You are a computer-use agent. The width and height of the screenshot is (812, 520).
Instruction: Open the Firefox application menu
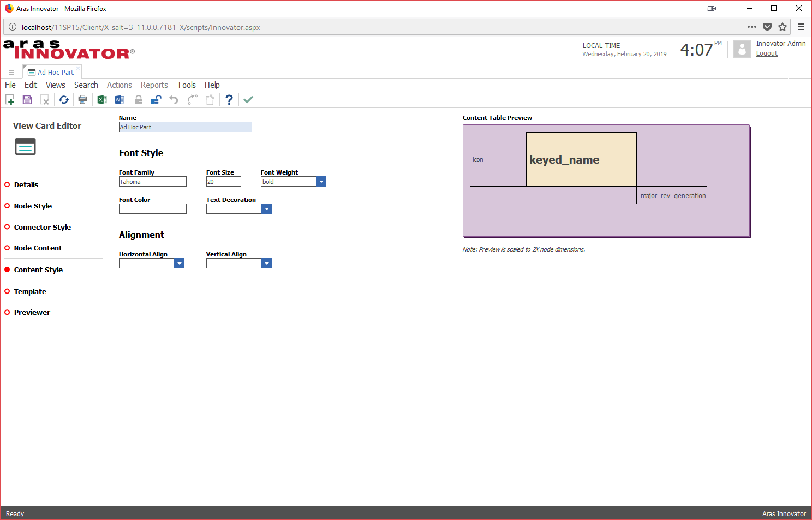801,27
